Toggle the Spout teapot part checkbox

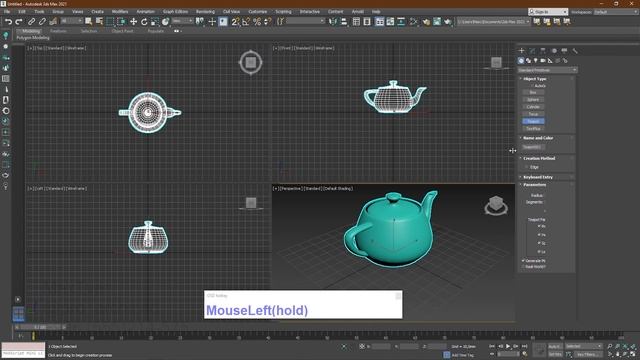click(539, 243)
